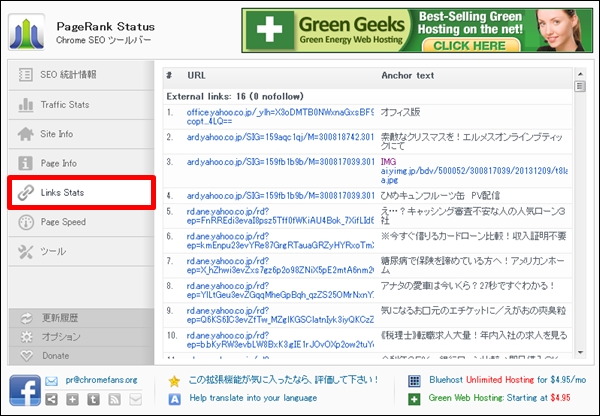600x416 pixels.
Task: Click the External links: 16 heading row
Action: point(367,96)
